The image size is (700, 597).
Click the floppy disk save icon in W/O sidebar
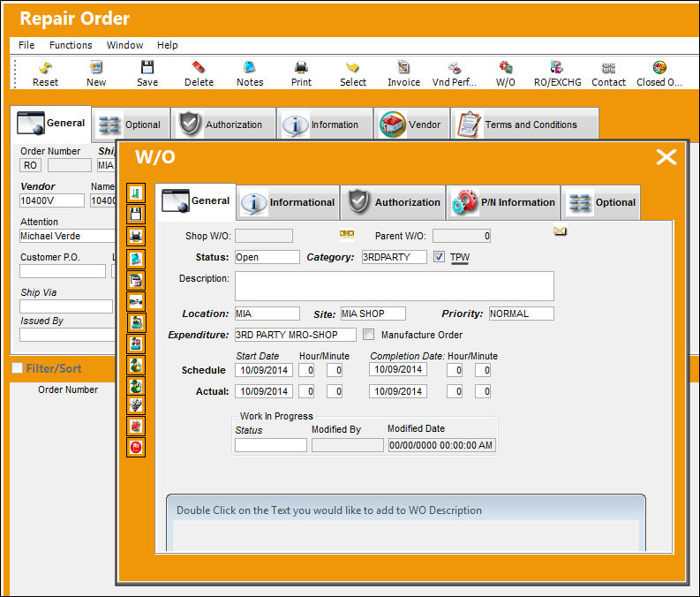click(x=136, y=215)
